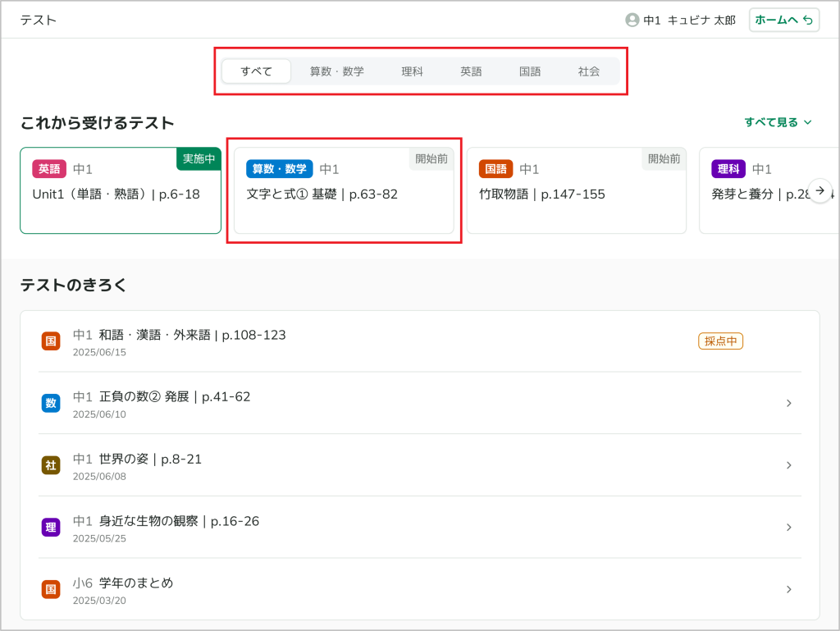Open the 竹取物語 test card
Image resolution: width=840 pixels, height=631 pixels.
pos(577,190)
